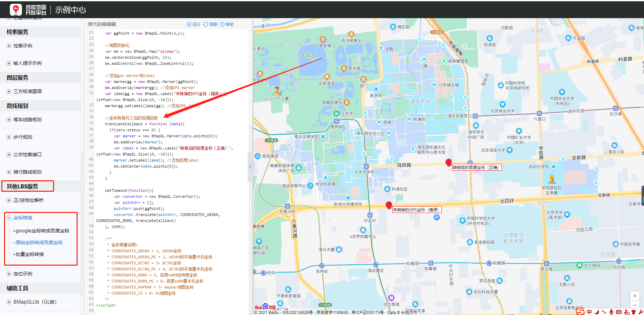
Task: Click the 苏州街 subway station icon
Action: (x=322, y=266)
